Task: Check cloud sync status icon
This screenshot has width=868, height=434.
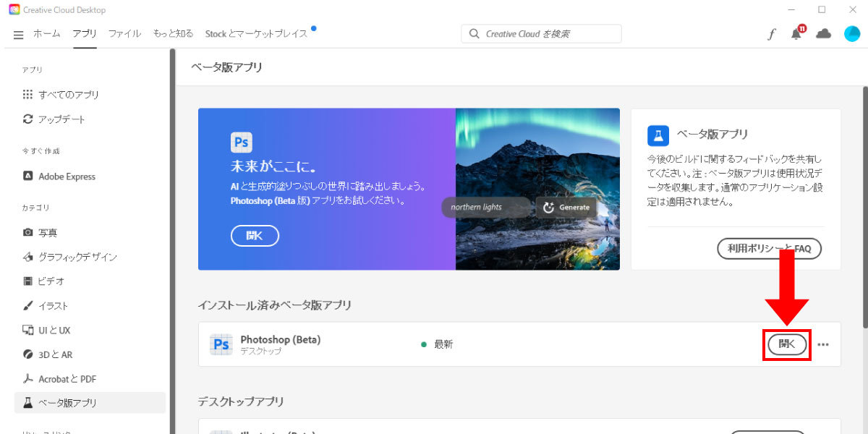Action: pos(823,34)
